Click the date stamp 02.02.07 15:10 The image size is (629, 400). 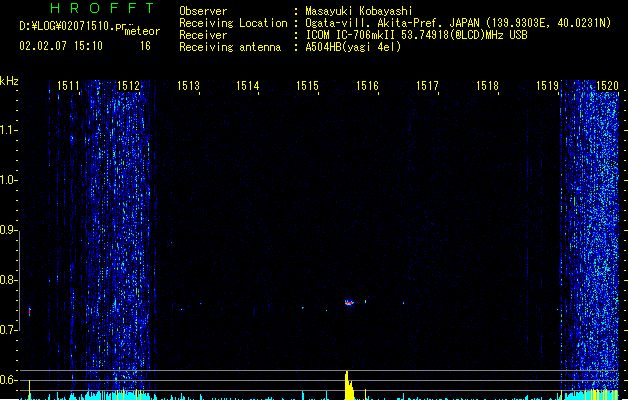(61, 46)
